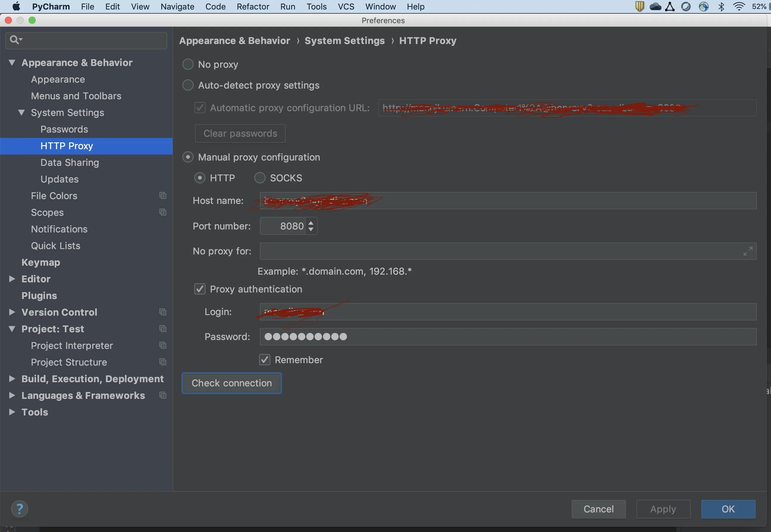Choose the SOCKS proxy type
This screenshot has width=771, height=532.
pos(260,178)
